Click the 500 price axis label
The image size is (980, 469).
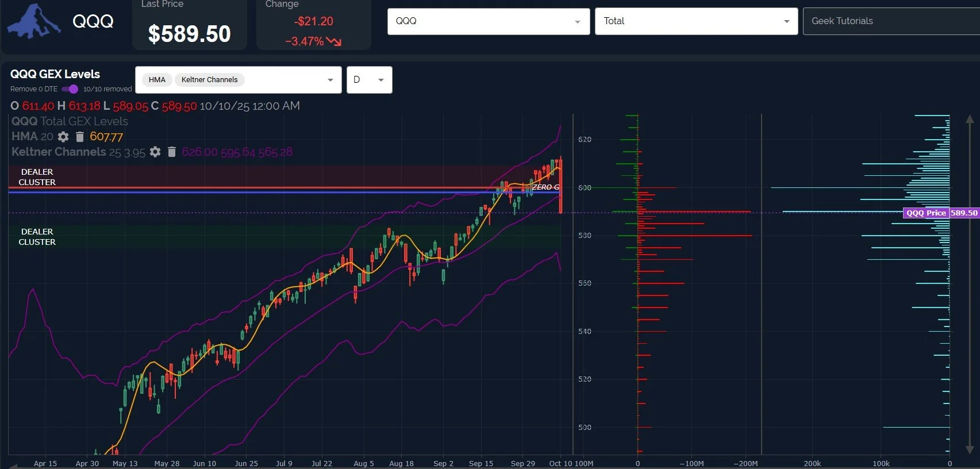tap(585, 427)
